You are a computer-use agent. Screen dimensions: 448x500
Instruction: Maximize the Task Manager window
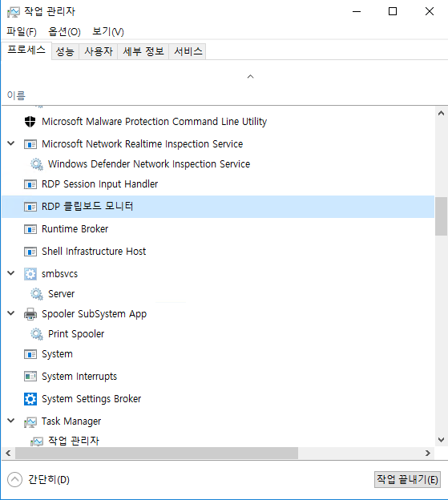point(393,12)
